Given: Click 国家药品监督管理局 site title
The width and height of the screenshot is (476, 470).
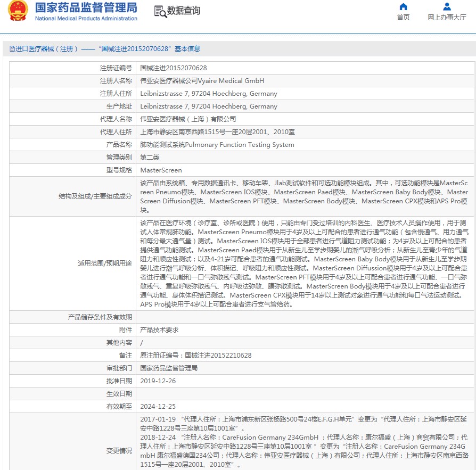Looking at the screenshot, I should [86, 7].
